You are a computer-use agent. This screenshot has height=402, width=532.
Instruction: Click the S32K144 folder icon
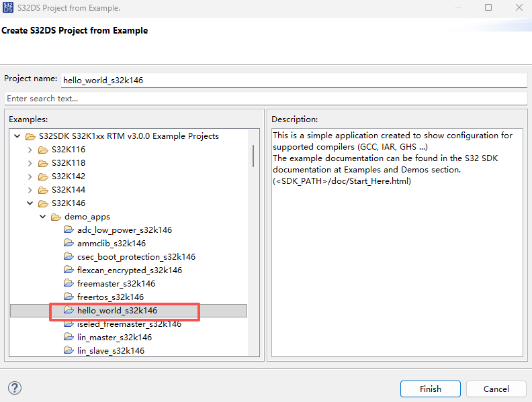point(43,190)
